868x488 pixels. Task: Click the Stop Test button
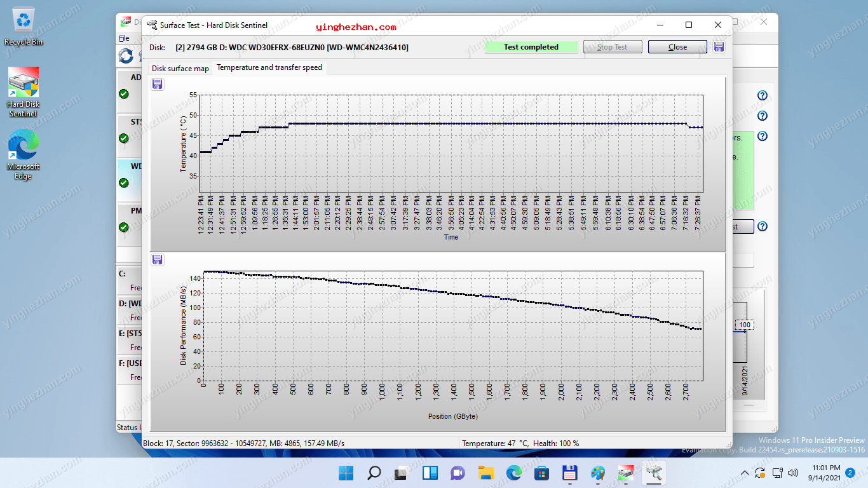coord(612,47)
